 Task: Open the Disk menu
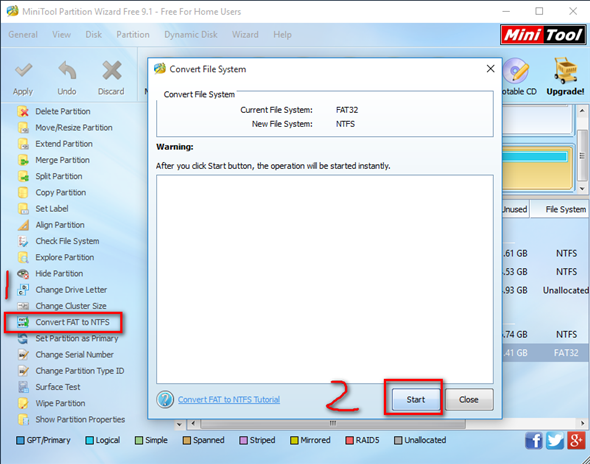pyautogui.click(x=93, y=35)
